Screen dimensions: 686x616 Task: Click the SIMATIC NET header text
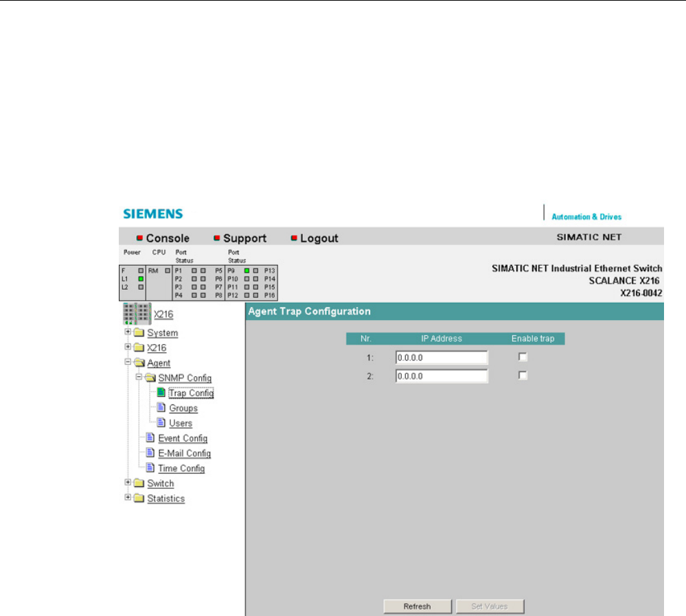coord(589,237)
